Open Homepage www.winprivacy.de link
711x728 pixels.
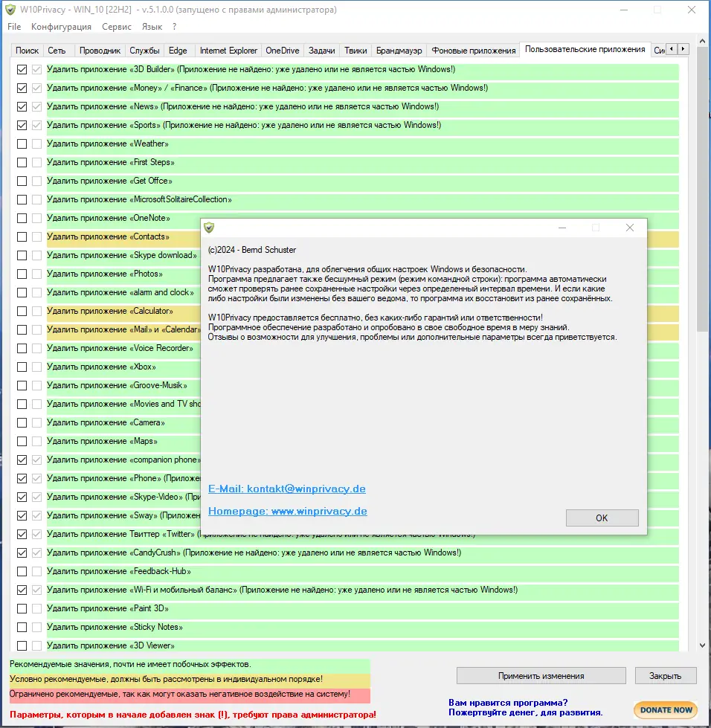click(288, 511)
